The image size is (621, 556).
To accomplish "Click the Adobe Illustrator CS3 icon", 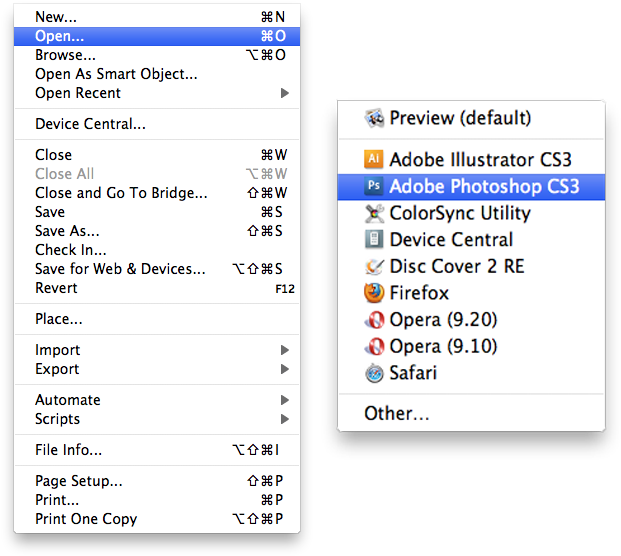I will pyautogui.click(x=373, y=159).
